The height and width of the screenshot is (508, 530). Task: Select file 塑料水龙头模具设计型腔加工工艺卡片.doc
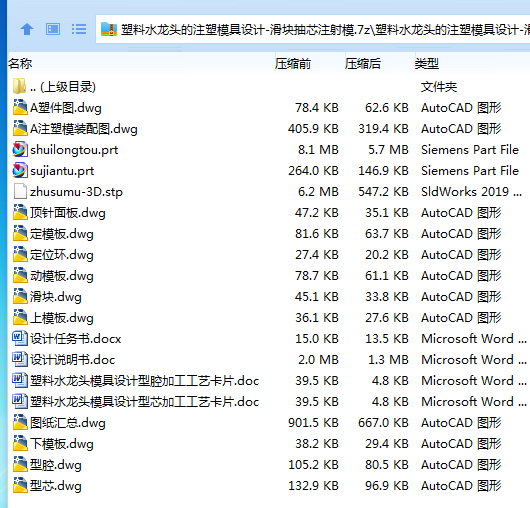pyautogui.click(x=145, y=381)
